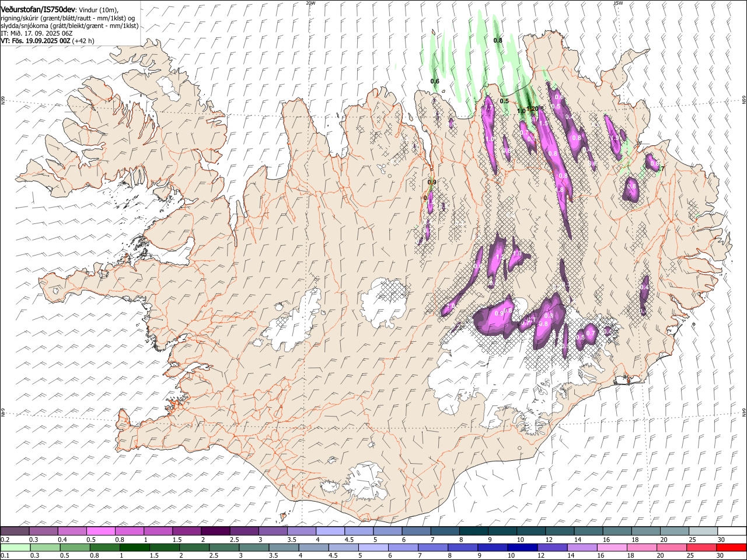The height and width of the screenshot is (560, 747).
Task: Click the Veðurstofan/IS750dev title text
Action: click(38, 9)
